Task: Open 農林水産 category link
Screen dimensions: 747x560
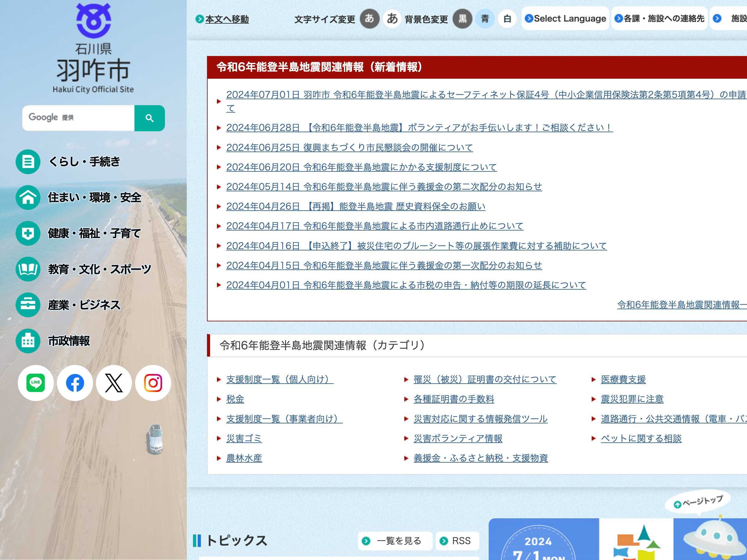Action: pos(244,458)
